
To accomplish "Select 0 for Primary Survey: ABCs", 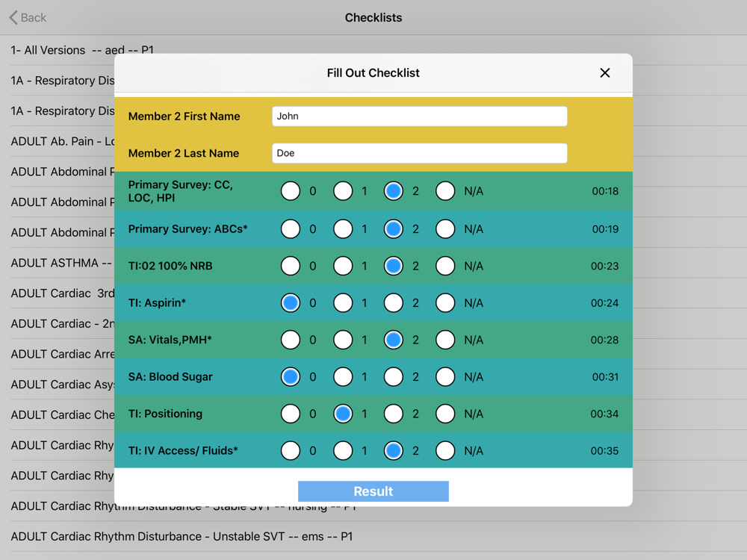I will click(x=291, y=229).
